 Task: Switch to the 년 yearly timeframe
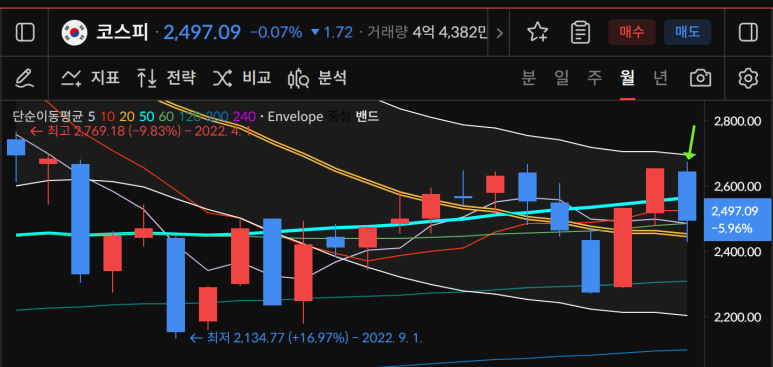[661, 78]
